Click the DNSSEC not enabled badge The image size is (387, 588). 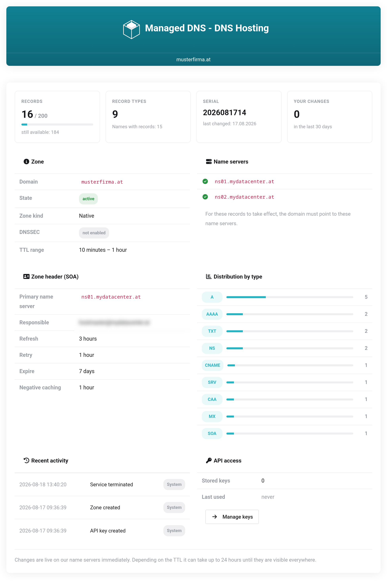pyautogui.click(x=94, y=233)
